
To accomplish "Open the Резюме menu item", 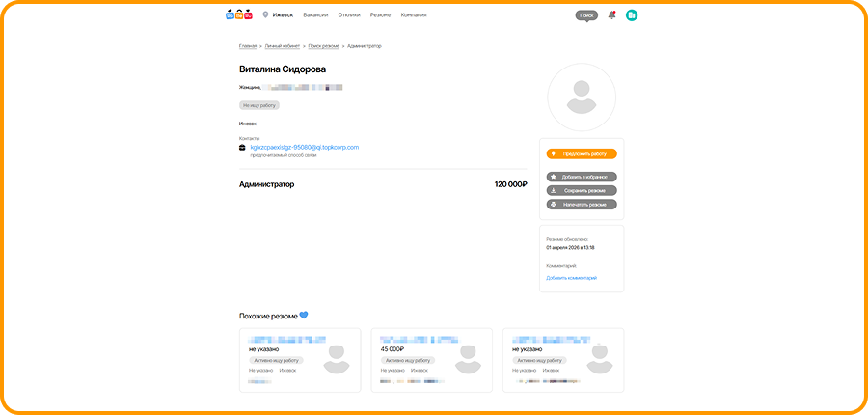I will tap(380, 15).
